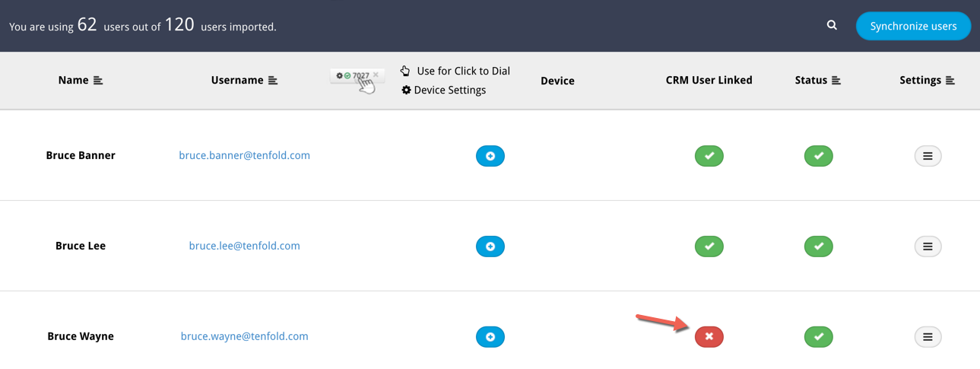Sort by Name column icon
The width and height of the screenshot is (980, 369).
[98, 80]
